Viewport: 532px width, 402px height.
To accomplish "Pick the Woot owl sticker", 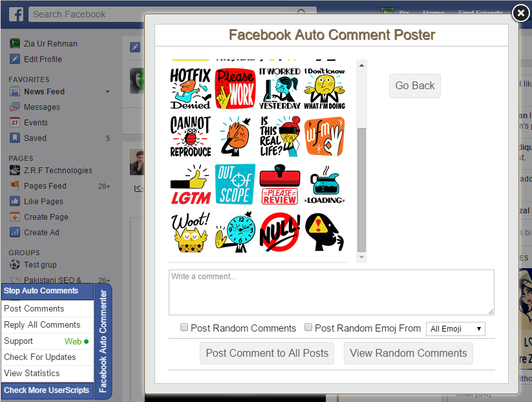I will tap(190, 233).
